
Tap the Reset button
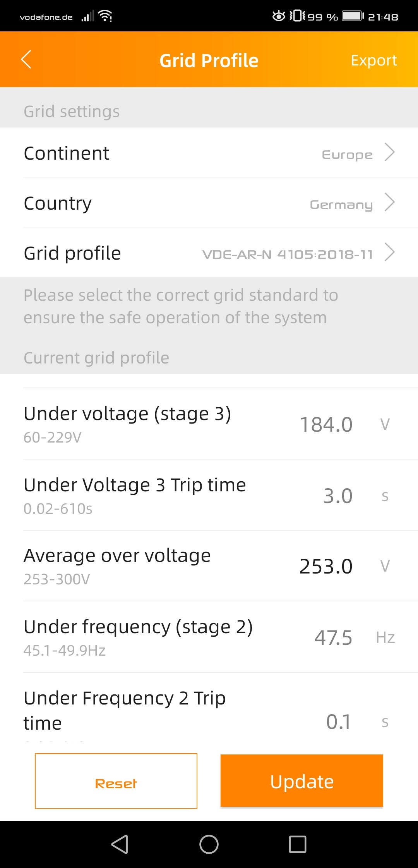click(x=116, y=781)
